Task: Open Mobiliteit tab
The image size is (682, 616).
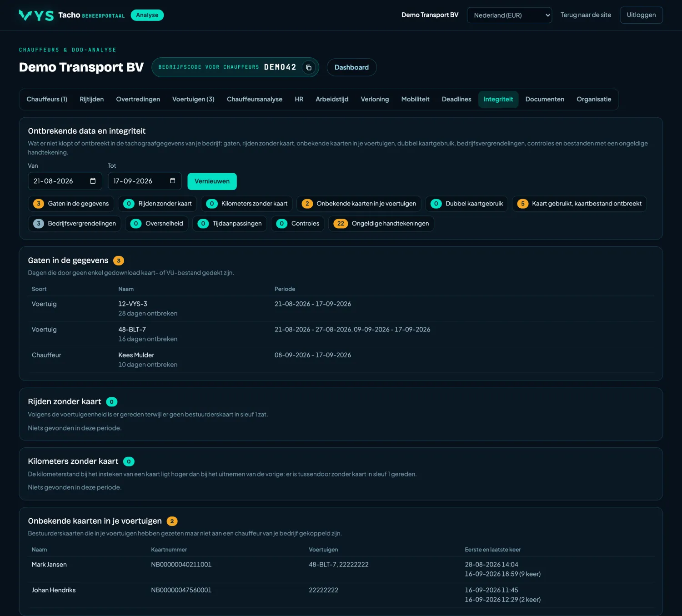Action: coord(415,99)
